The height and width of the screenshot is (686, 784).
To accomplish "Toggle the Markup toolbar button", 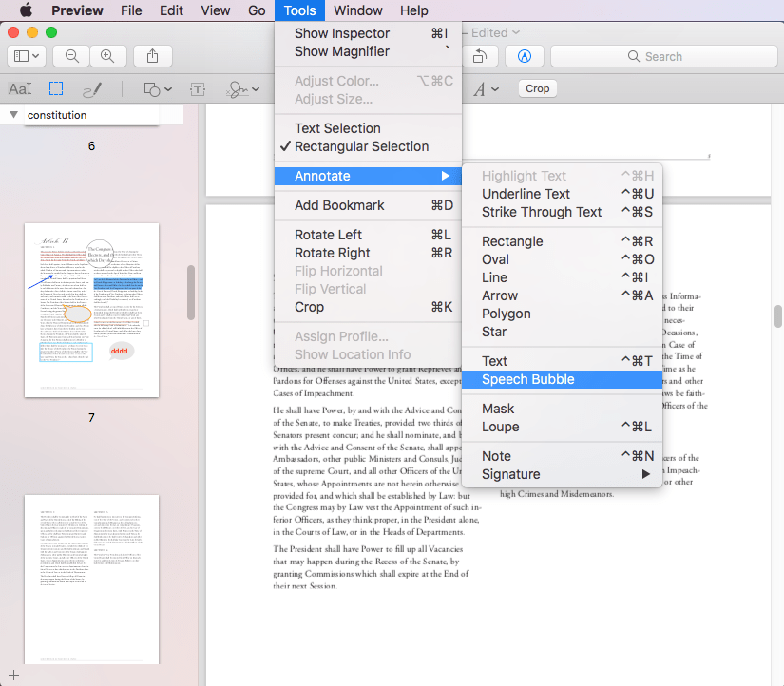I will [524, 56].
